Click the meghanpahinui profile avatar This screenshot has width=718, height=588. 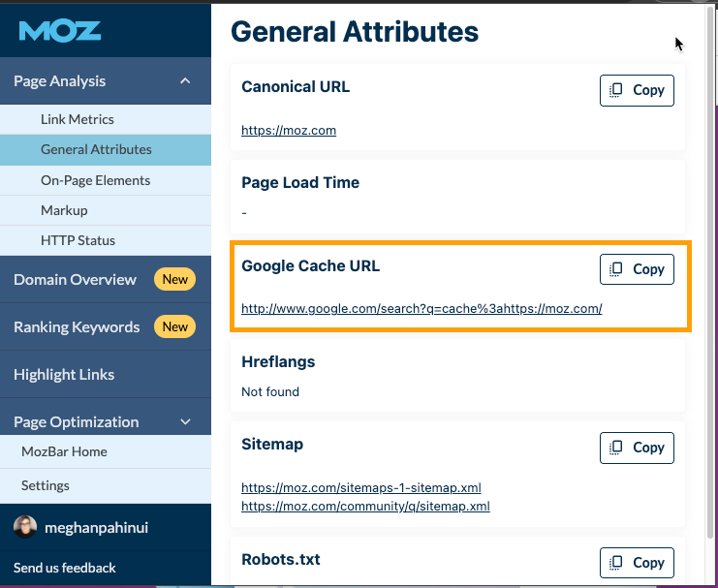click(x=25, y=527)
